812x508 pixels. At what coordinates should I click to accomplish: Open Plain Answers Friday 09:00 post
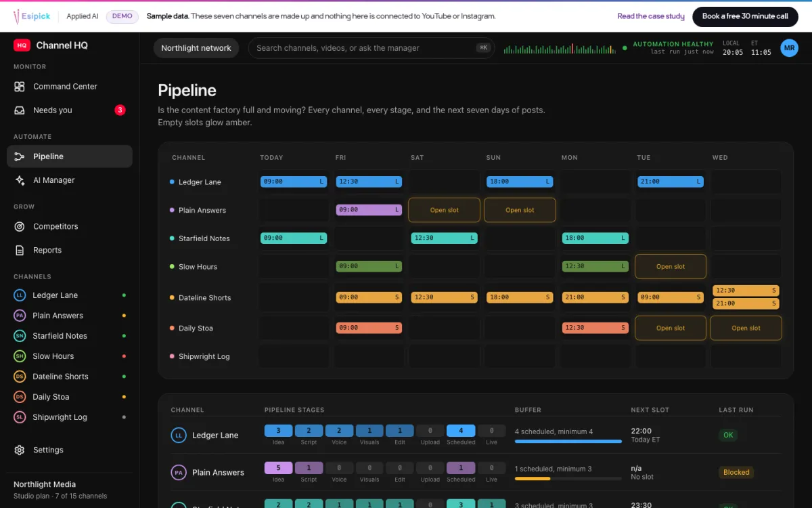(369, 210)
